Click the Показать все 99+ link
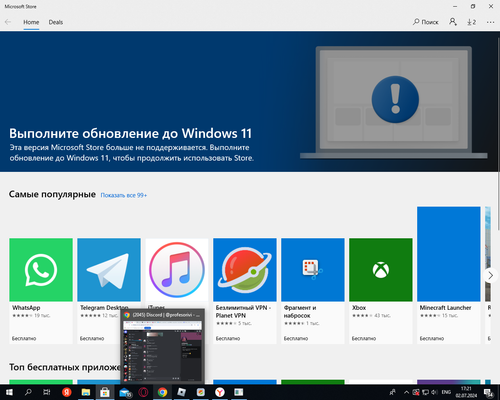This screenshot has width=500, height=400. [124, 195]
